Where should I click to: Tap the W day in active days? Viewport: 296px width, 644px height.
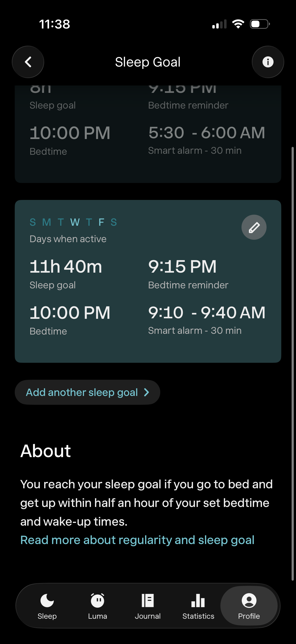point(75,222)
